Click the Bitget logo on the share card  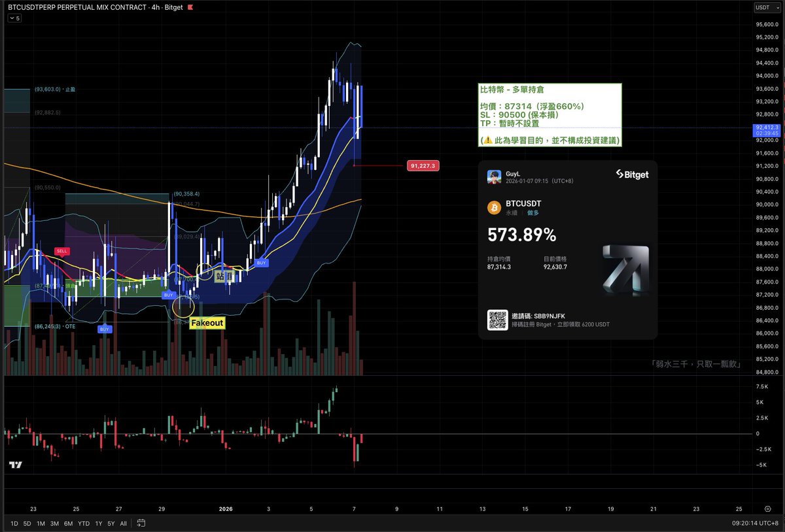coord(632,175)
